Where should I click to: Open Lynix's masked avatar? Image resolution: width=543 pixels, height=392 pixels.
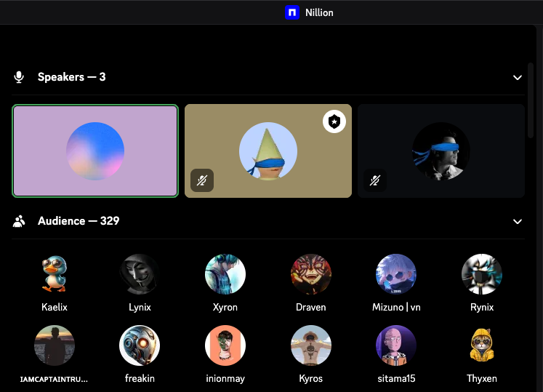coord(140,274)
